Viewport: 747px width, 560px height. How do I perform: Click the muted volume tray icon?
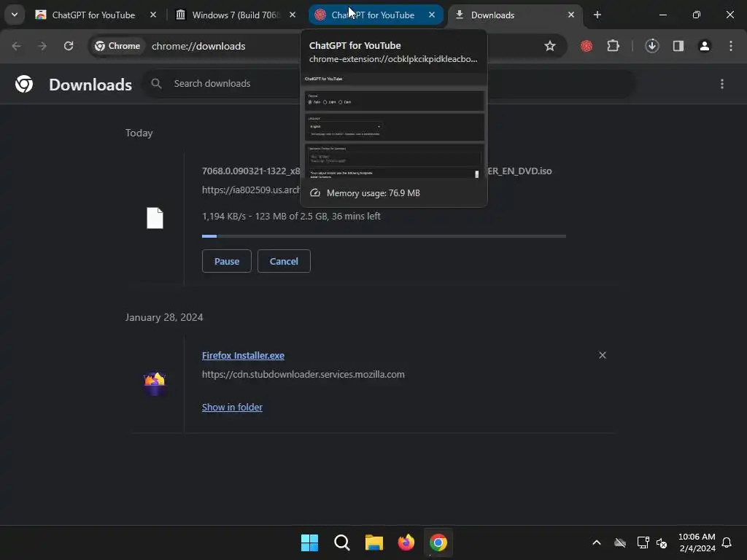pos(662,542)
